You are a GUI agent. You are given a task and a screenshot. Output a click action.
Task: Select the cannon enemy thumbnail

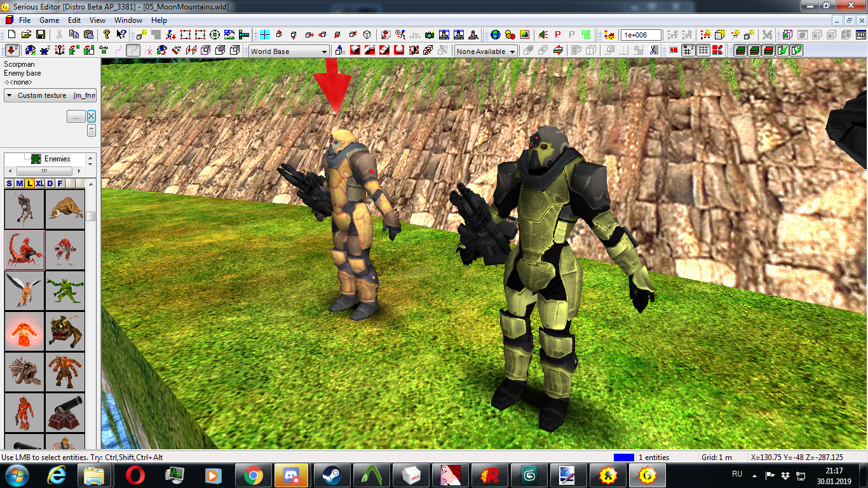pos(65,412)
